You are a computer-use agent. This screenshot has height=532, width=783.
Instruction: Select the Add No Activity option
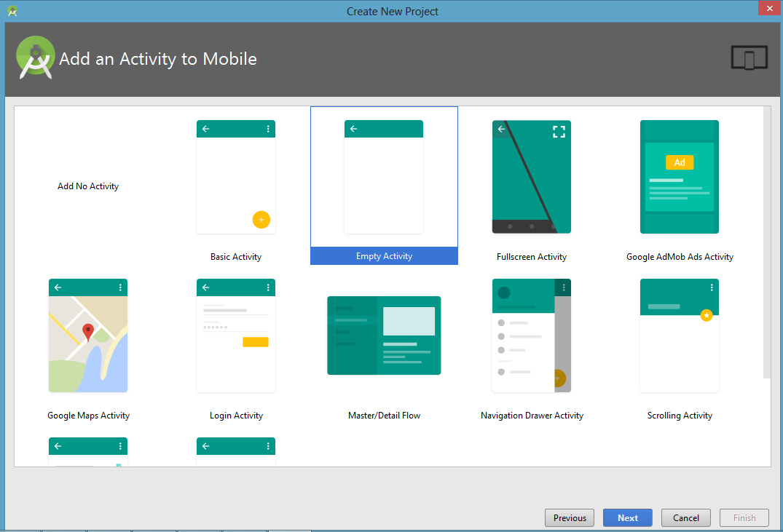pos(88,186)
